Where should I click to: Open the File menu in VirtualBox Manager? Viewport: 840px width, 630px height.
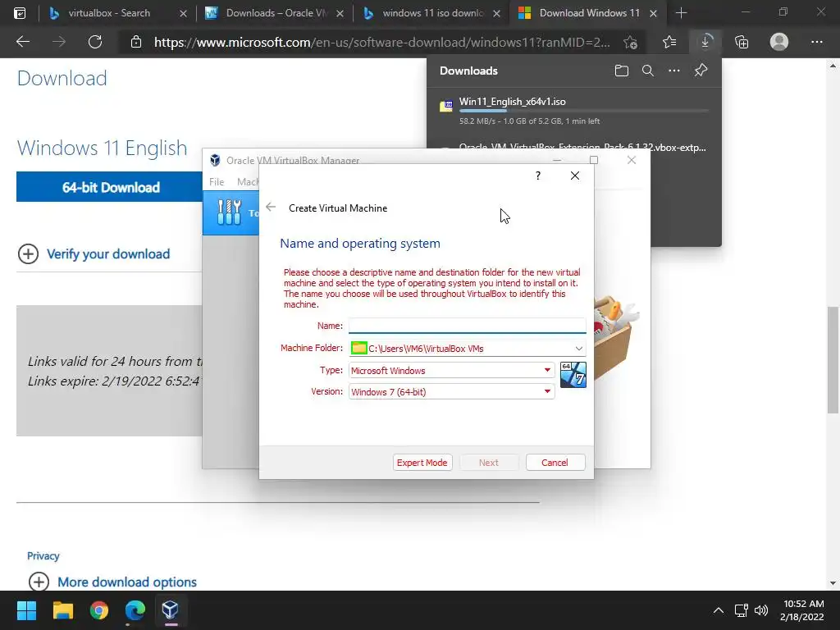click(217, 181)
